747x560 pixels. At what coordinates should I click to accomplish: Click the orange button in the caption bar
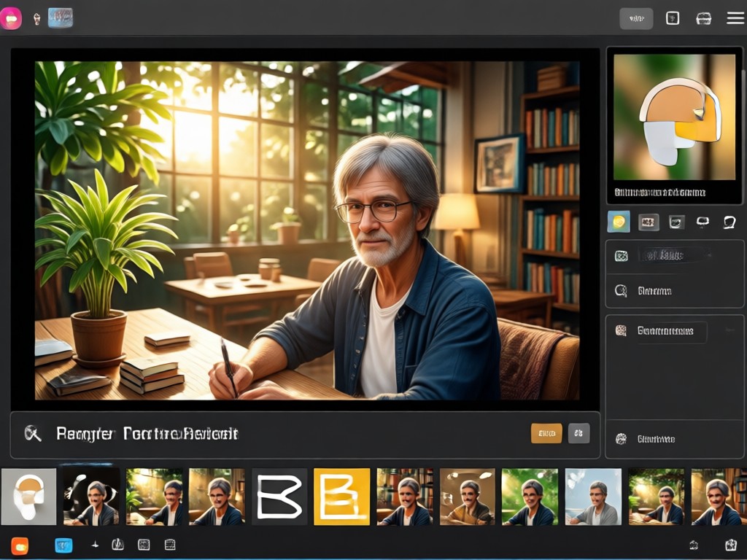[546, 433]
